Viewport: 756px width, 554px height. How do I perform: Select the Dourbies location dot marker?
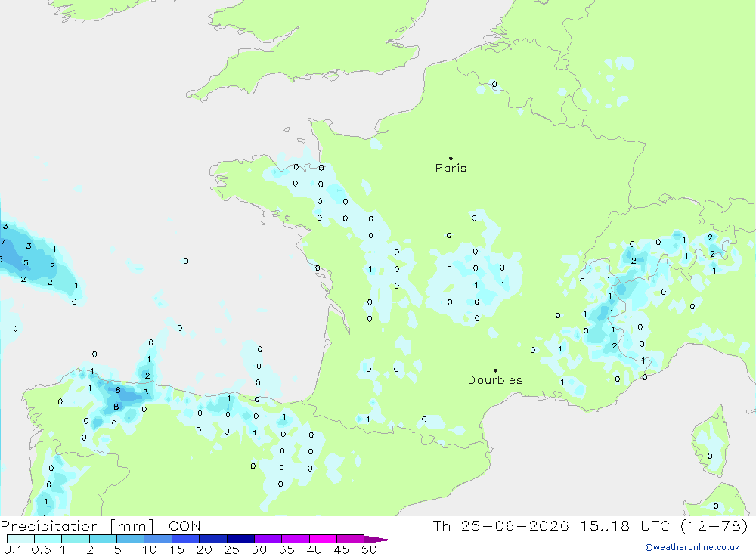tap(495, 370)
